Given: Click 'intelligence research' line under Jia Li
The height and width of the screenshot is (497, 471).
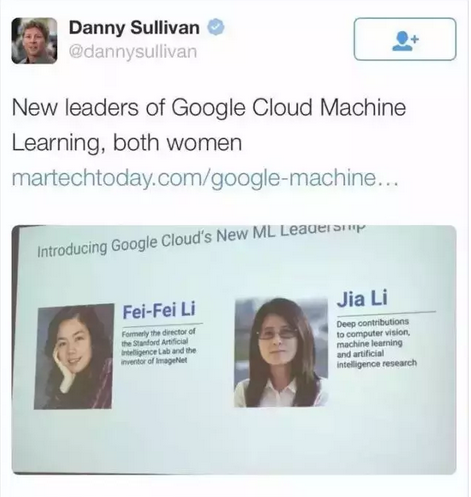Looking at the screenshot, I should 377,363.
